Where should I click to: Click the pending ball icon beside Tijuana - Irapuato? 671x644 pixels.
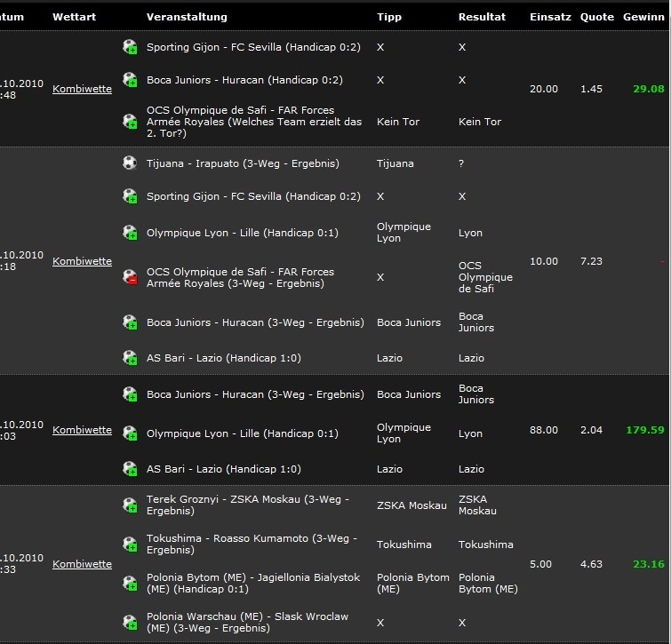pyautogui.click(x=130, y=163)
